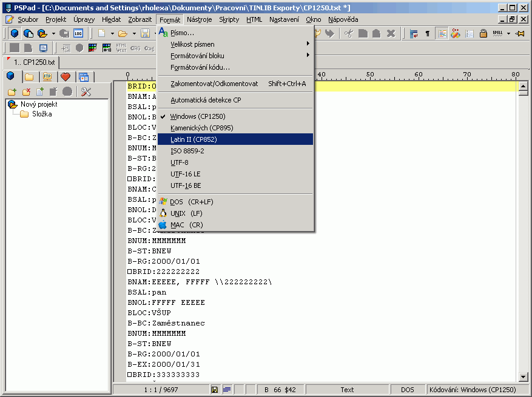Toggle Automatická detekce CP option

(206, 100)
